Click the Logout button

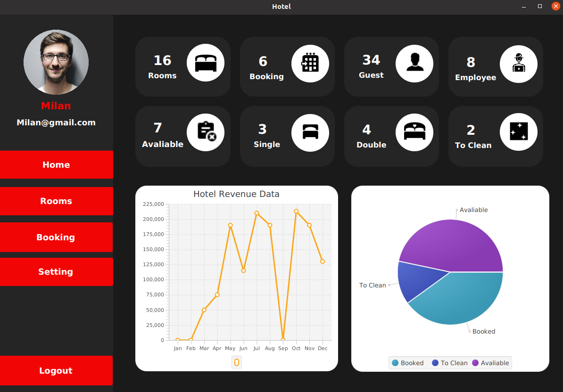[56, 371]
